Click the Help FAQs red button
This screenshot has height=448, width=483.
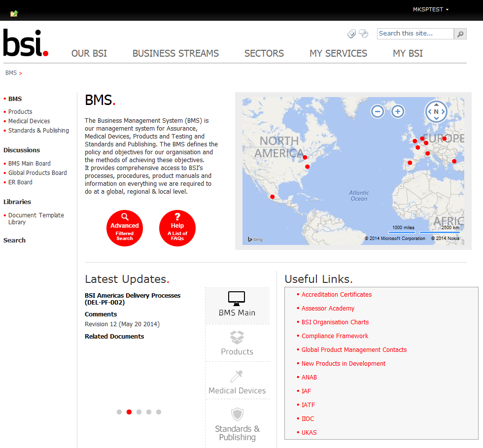click(177, 228)
